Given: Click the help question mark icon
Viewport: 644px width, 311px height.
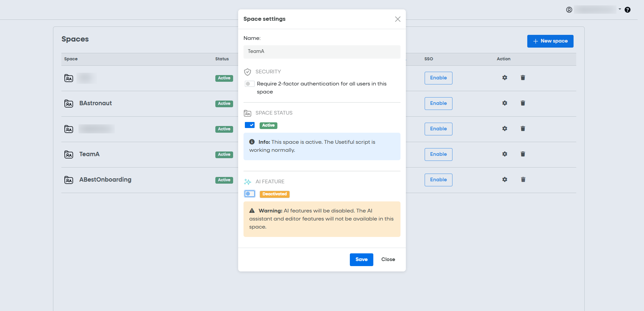Looking at the screenshot, I should pyautogui.click(x=628, y=10).
